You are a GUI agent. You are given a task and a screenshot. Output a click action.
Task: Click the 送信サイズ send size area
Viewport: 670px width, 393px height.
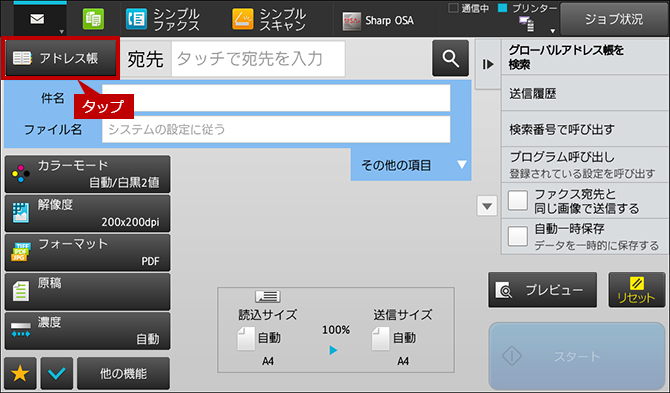coord(403,337)
